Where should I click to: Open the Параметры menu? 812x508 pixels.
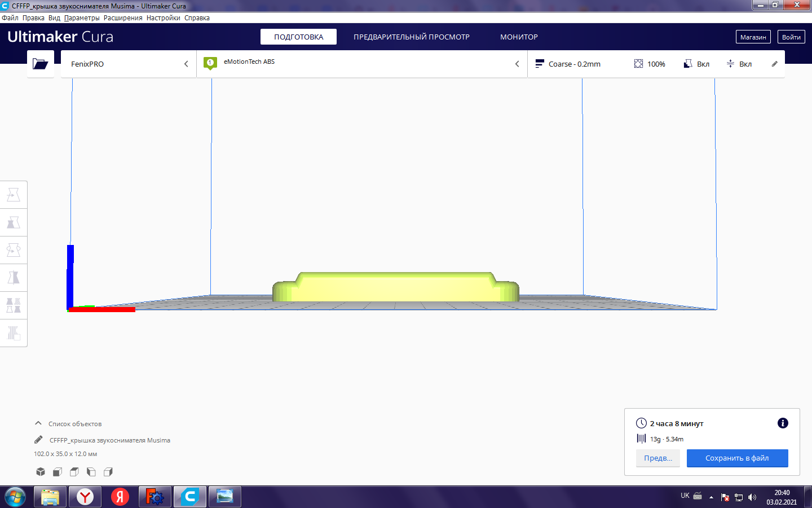(x=82, y=18)
